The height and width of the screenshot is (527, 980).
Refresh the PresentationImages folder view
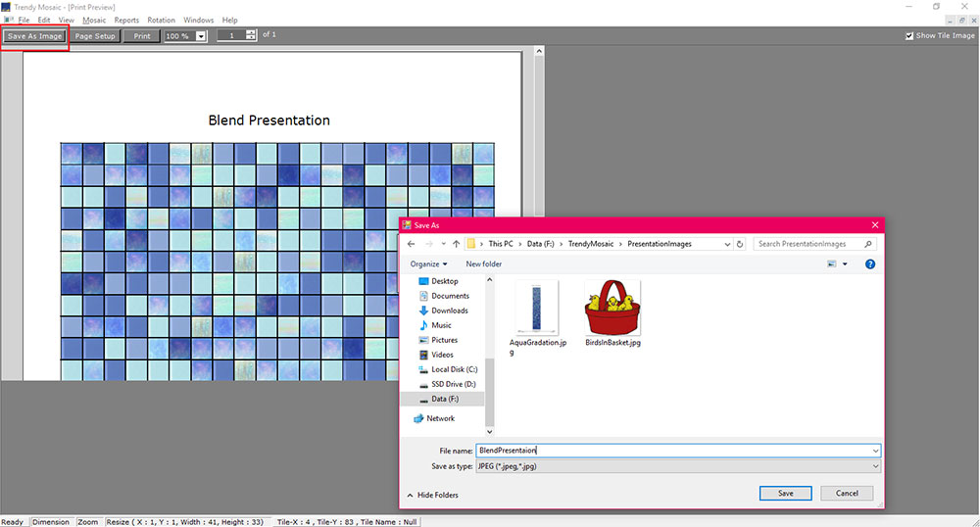pos(740,244)
